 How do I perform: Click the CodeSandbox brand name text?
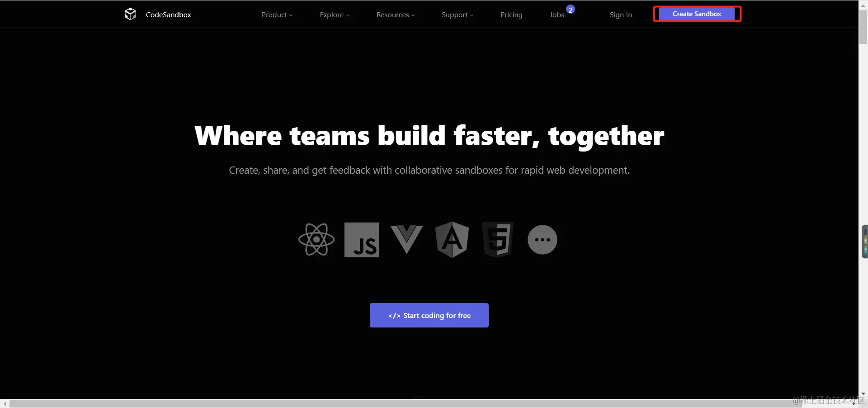[168, 14]
